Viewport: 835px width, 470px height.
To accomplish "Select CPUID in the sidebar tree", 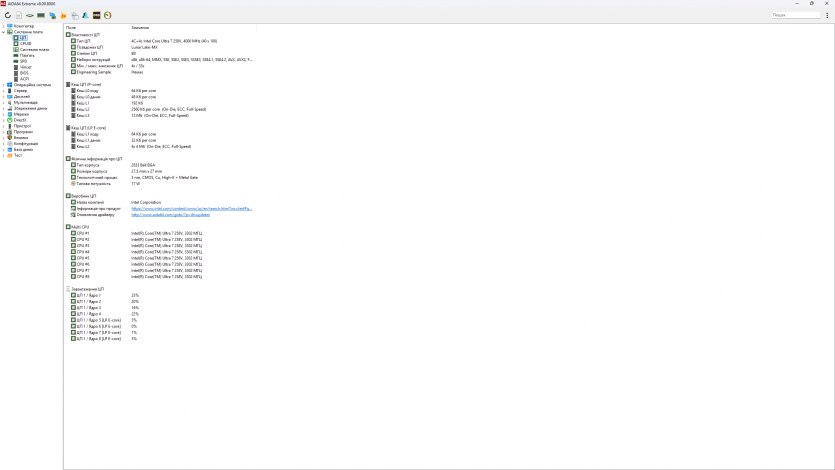I will coord(26,43).
